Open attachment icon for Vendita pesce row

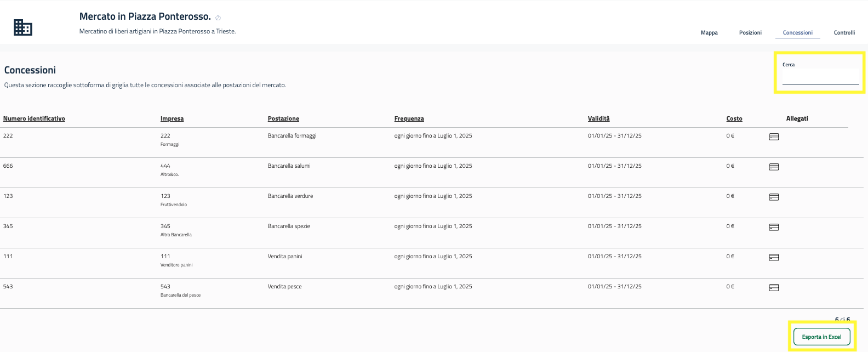774,287
